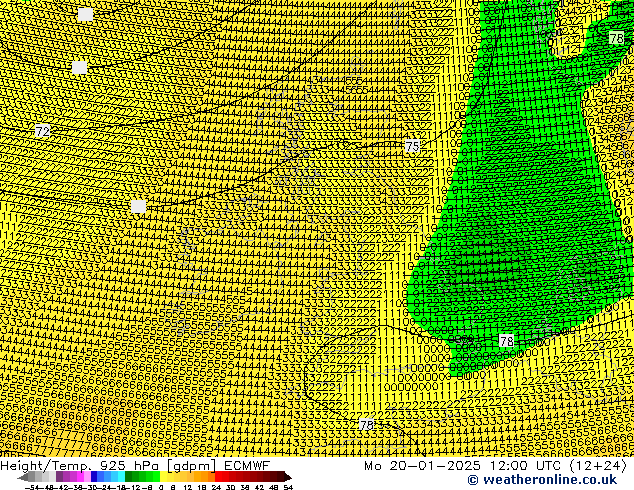634x490 pixels.
Task: Pick the yellow legend swatch at 0
Action: [163, 477]
